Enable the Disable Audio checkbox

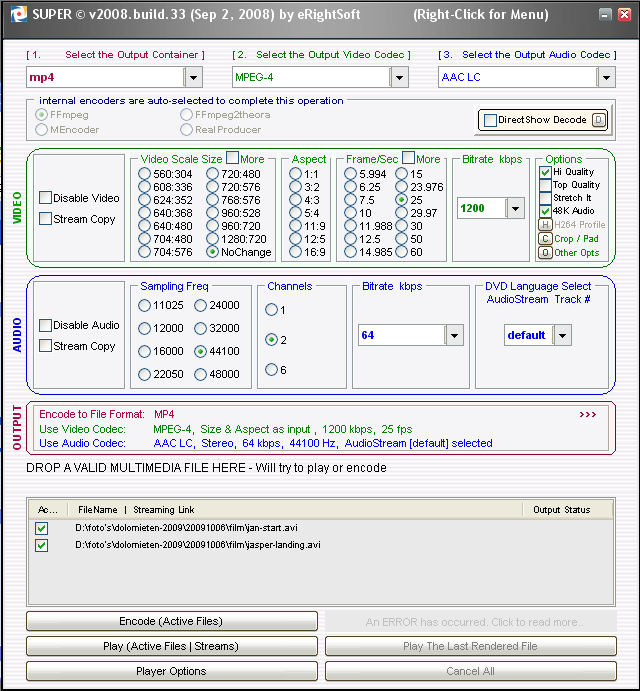click(45, 325)
